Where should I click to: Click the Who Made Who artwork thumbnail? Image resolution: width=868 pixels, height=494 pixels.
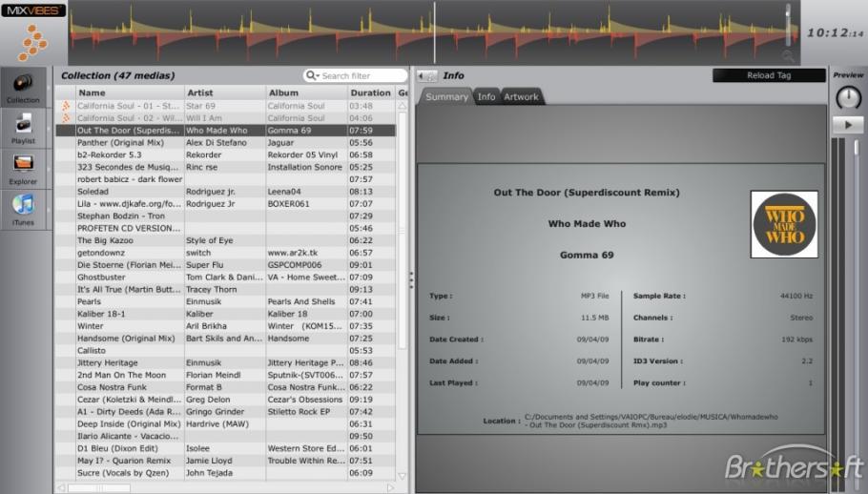pos(784,224)
